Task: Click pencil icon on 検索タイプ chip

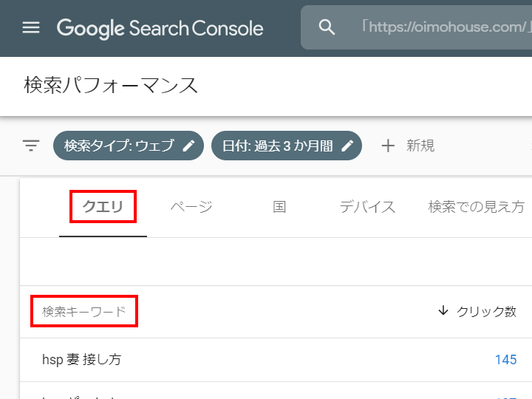Action: [x=188, y=146]
